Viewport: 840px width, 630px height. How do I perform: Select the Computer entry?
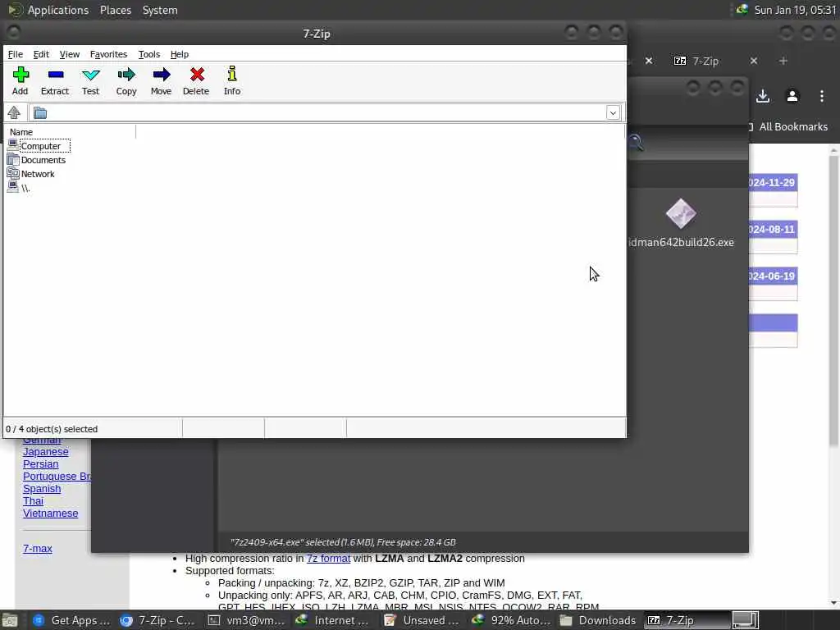[39, 146]
